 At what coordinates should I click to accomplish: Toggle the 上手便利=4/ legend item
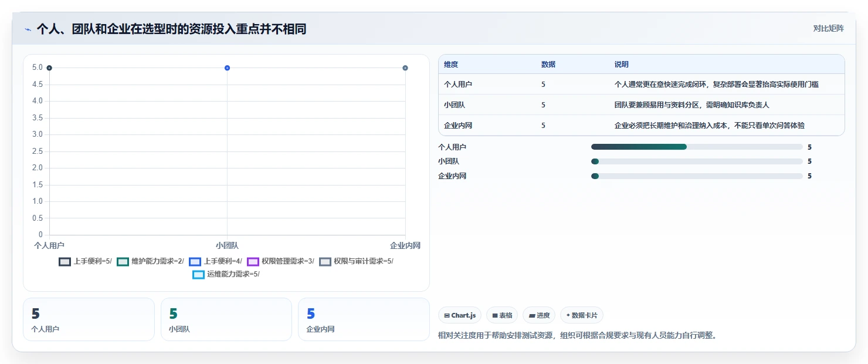point(215,261)
